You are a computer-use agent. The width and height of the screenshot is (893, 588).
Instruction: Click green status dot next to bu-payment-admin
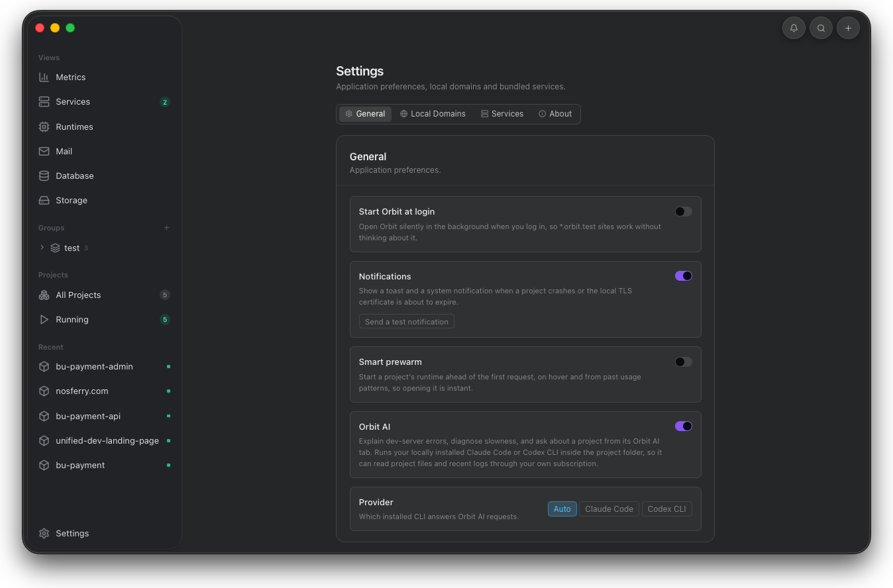point(168,366)
